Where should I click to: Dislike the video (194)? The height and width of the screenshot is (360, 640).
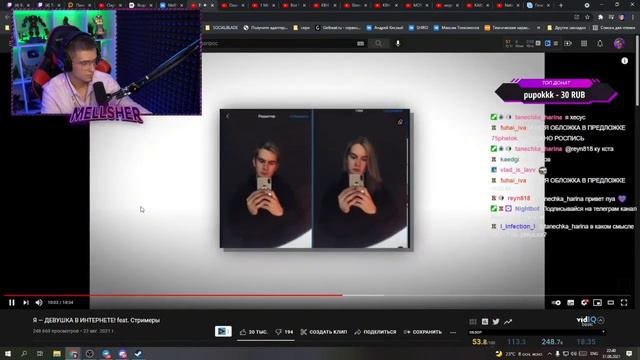click(284, 332)
